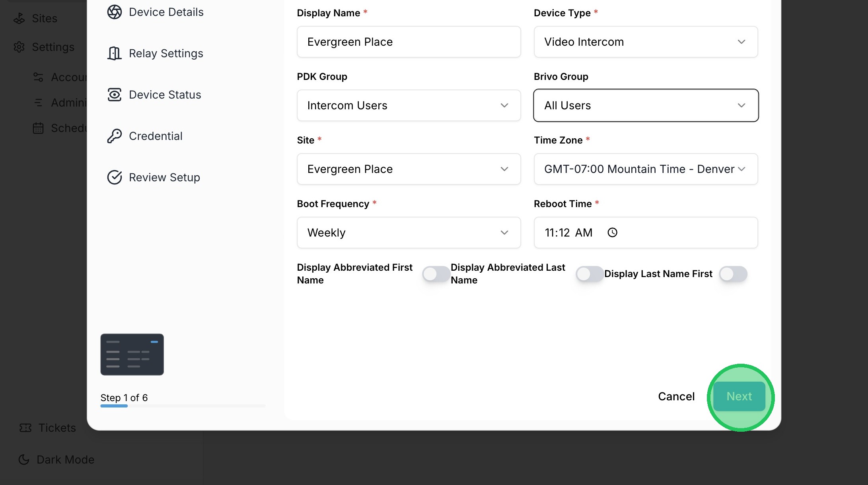Viewport: 868px width, 485px height.
Task: Open the Time Zone dropdown
Action: point(646,169)
